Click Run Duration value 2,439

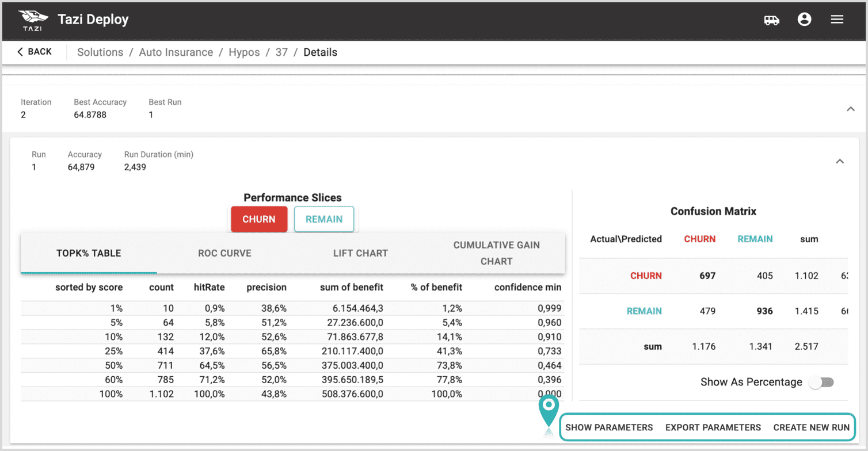click(135, 167)
